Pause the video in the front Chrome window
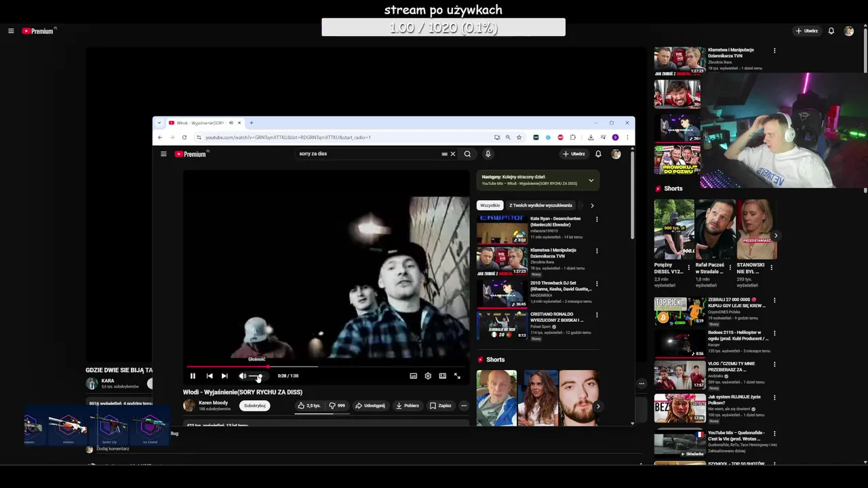The height and width of the screenshot is (488, 868). coord(193,375)
